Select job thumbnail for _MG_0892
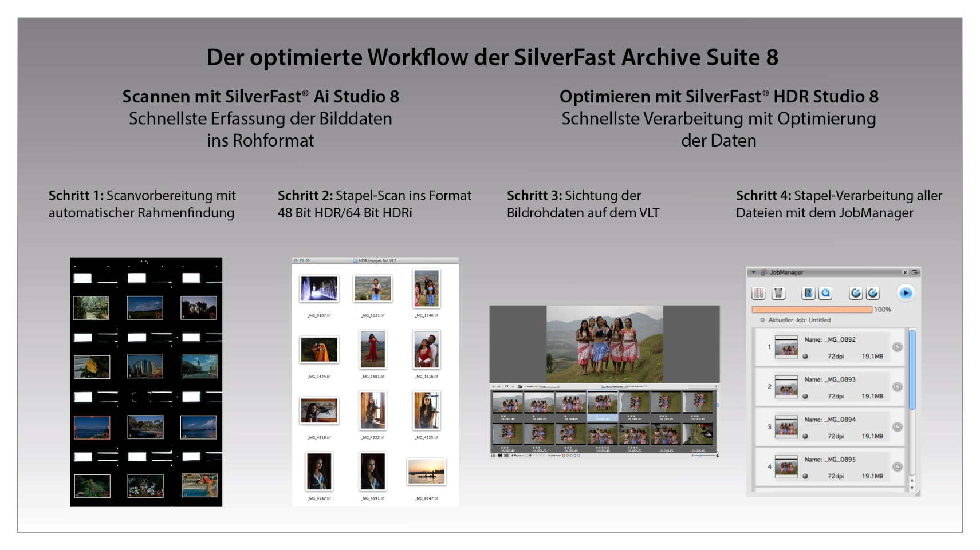Screen dimensions: 980x550 (786, 347)
